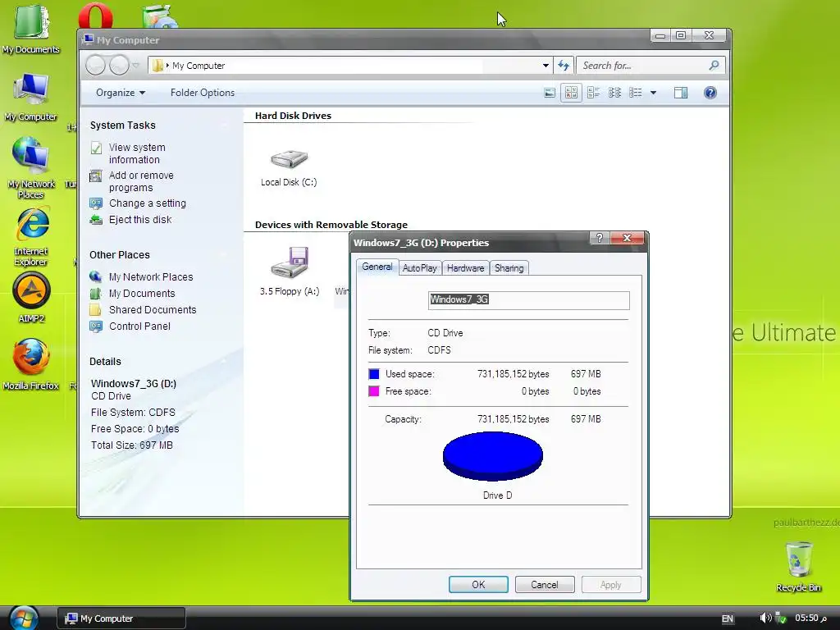The image size is (840, 630).
Task: Open recent pages dropdown beside navigation arrows
Action: (x=136, y=66)
